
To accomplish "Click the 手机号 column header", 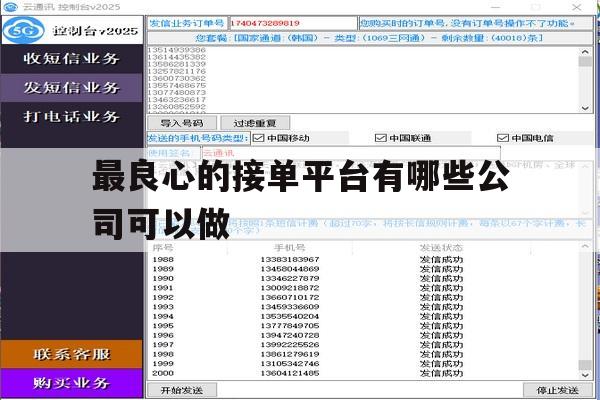I will (x=290, y=248).
